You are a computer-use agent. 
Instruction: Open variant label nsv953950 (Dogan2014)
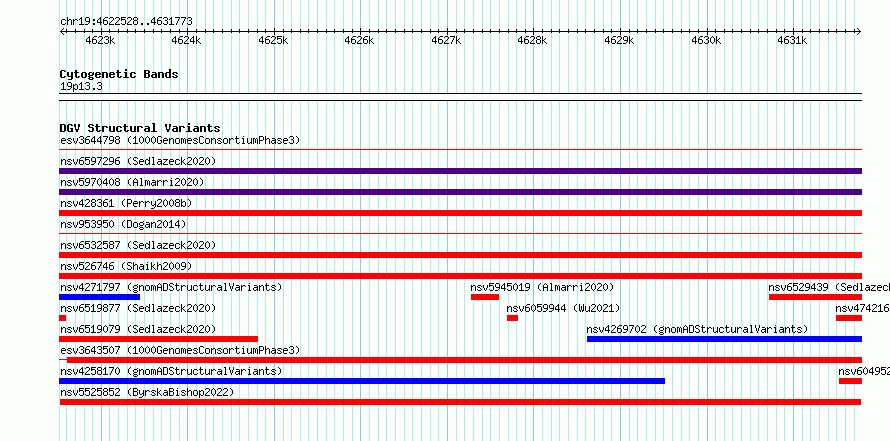point(123,224)
